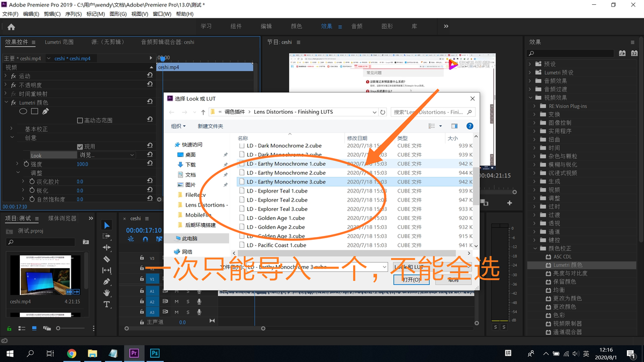This screenshot has height=362, width=644.
Task: Open Premiere Pro from Windows taskbar
Action: coord(134,353)
